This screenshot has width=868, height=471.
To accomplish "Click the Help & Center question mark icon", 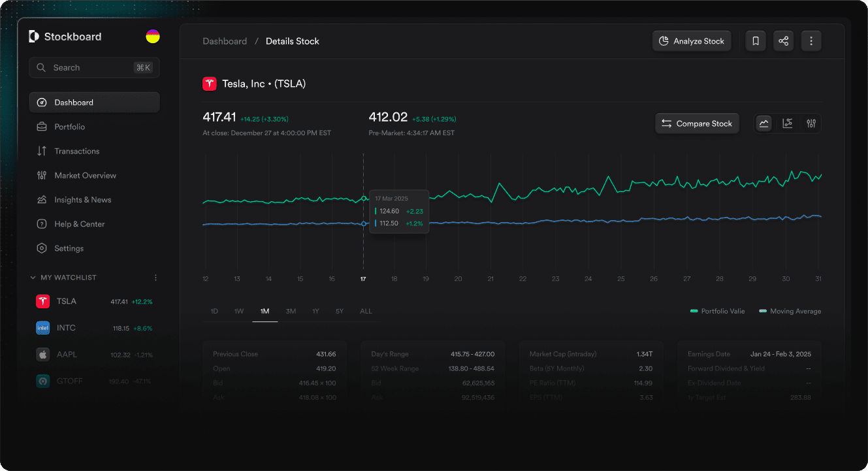I will pyautogui.click(x=42, y=224).
